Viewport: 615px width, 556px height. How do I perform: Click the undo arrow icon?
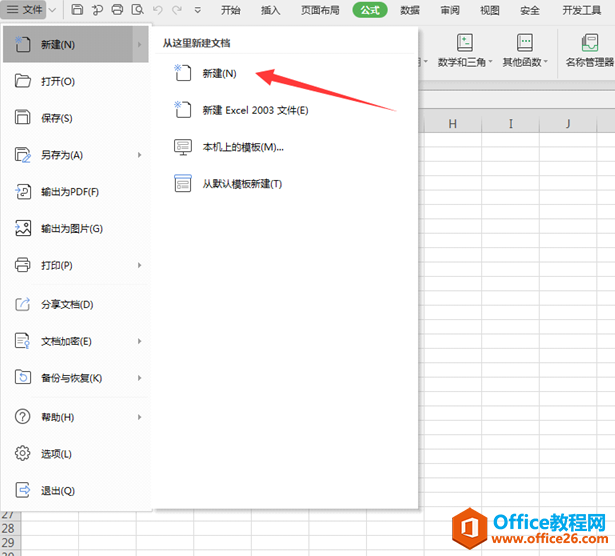(x=158, y=9)
